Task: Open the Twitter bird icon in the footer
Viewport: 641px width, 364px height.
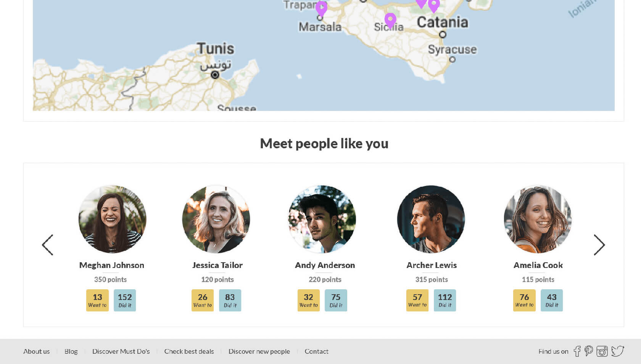Action: coord(618,351)
